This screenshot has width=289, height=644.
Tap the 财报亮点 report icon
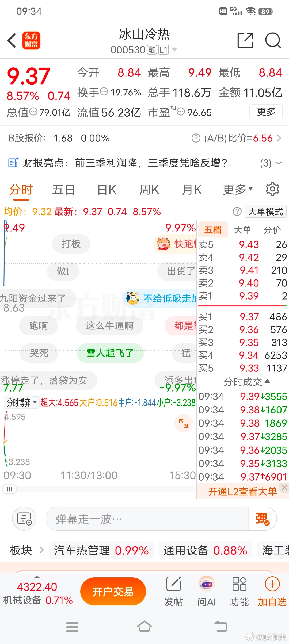tap(13, 163)
